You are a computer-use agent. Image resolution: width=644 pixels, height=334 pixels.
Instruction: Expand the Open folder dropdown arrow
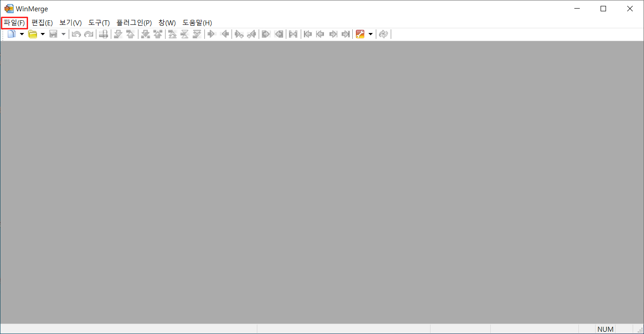pyautogui.click(x=43, y=34)
